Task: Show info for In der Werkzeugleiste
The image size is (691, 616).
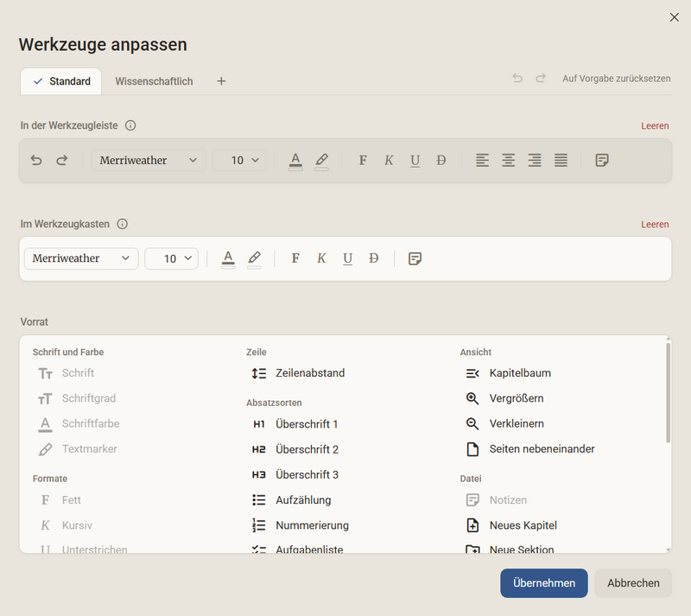Action: [x=130, y=125]
